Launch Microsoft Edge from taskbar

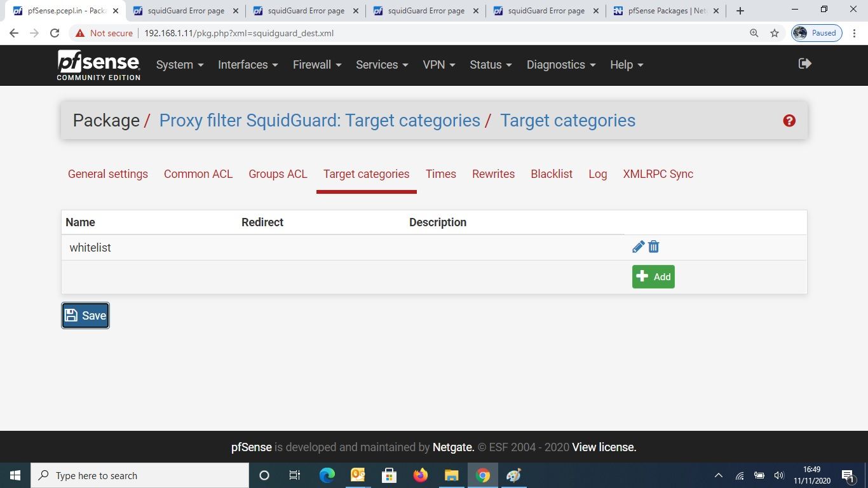[327, 475]
